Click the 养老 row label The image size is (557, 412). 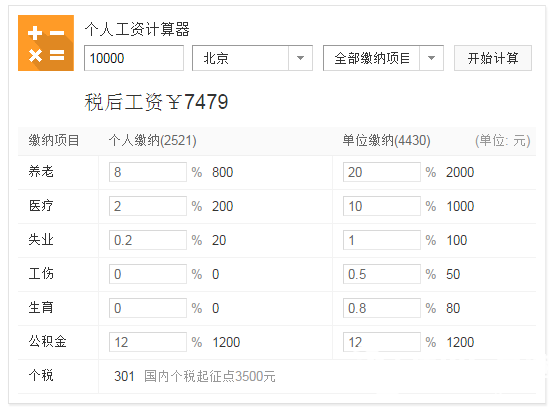41,172
